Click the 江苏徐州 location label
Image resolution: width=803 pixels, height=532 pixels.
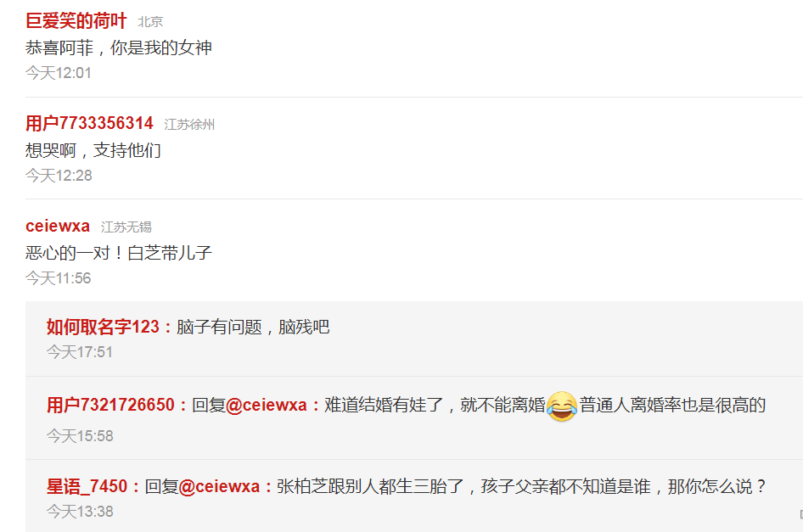pyautogui.click(x=189, y=125)
